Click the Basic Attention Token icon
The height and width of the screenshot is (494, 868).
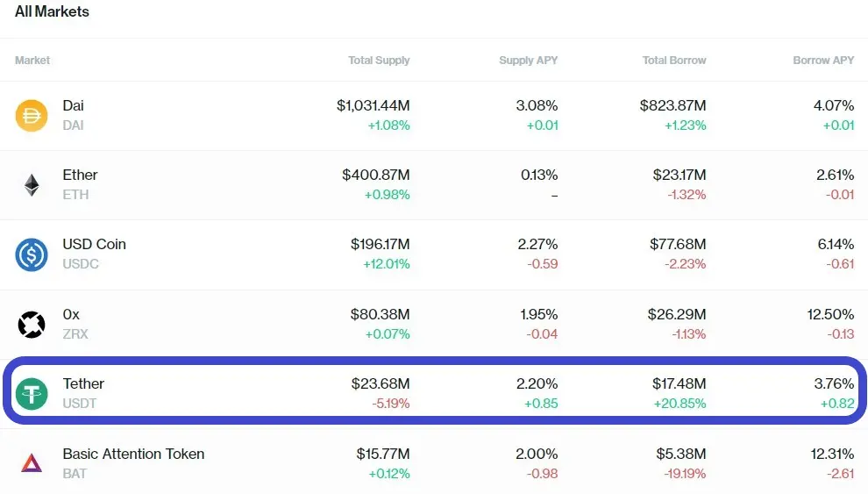32,463
